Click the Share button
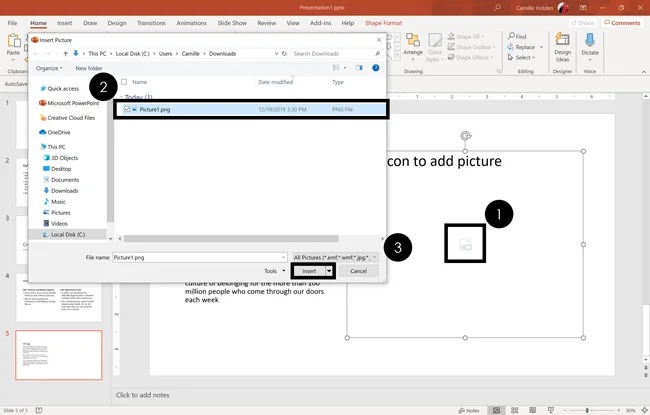Image resolution: width=650 pixels, height=415 pixels. [582, 23]
